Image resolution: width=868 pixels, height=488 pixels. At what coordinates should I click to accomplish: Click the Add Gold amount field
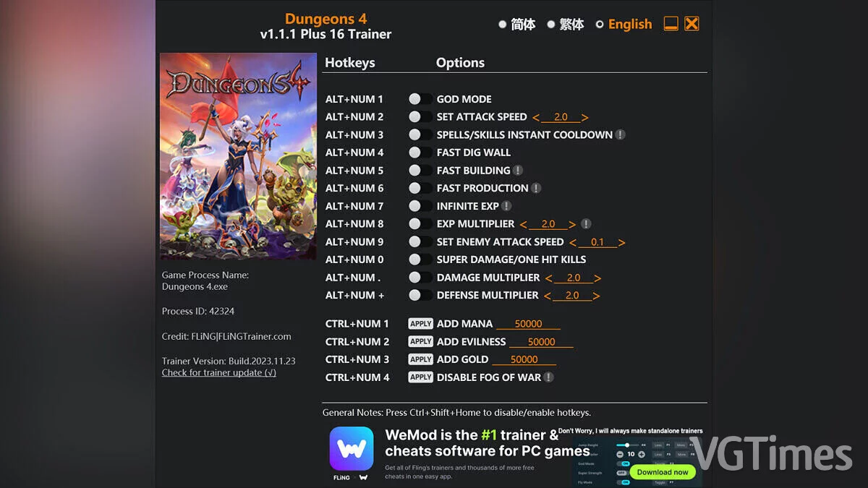tap(524, 359)
